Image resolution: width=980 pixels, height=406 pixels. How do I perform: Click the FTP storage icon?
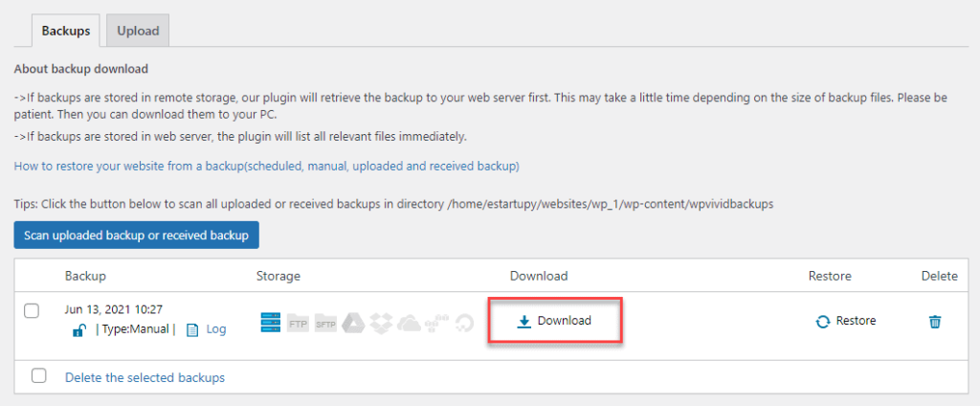[299, 323]
